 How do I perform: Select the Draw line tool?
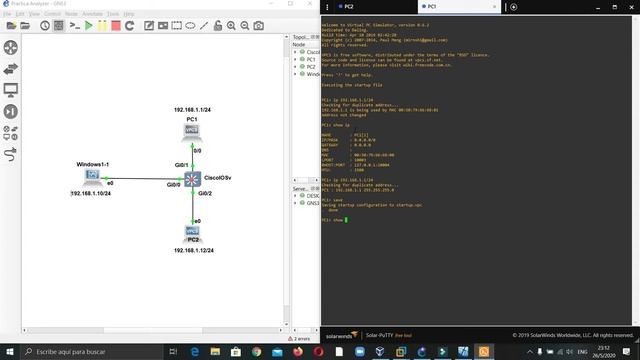(204, 26)
